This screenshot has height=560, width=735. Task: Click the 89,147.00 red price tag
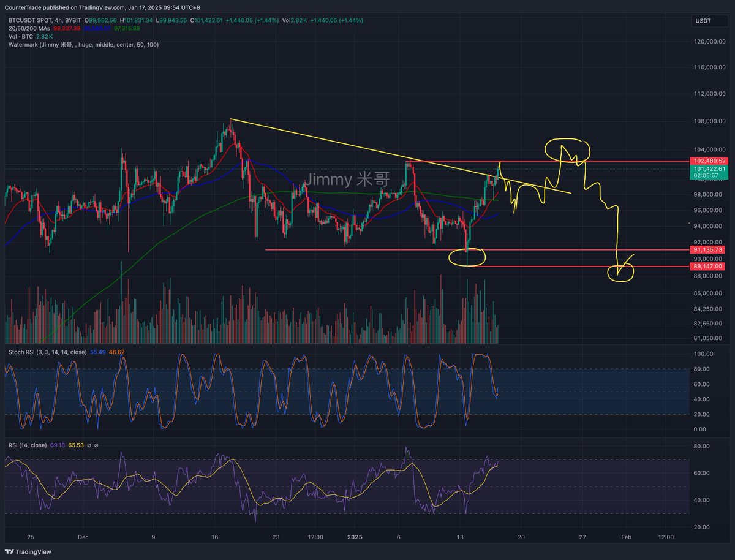[707, 267]
